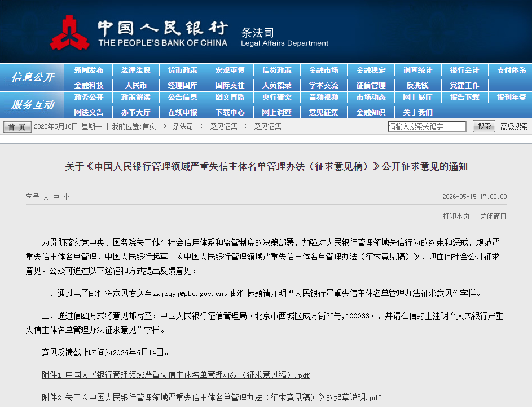Open 网上调查 section

pos(277,112)
